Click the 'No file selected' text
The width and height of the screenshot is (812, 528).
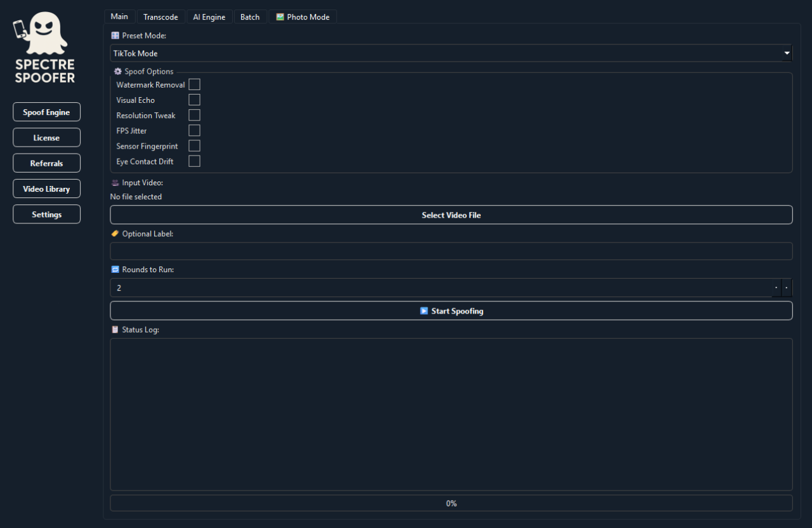pyautogui.click(x=136, y=197)
